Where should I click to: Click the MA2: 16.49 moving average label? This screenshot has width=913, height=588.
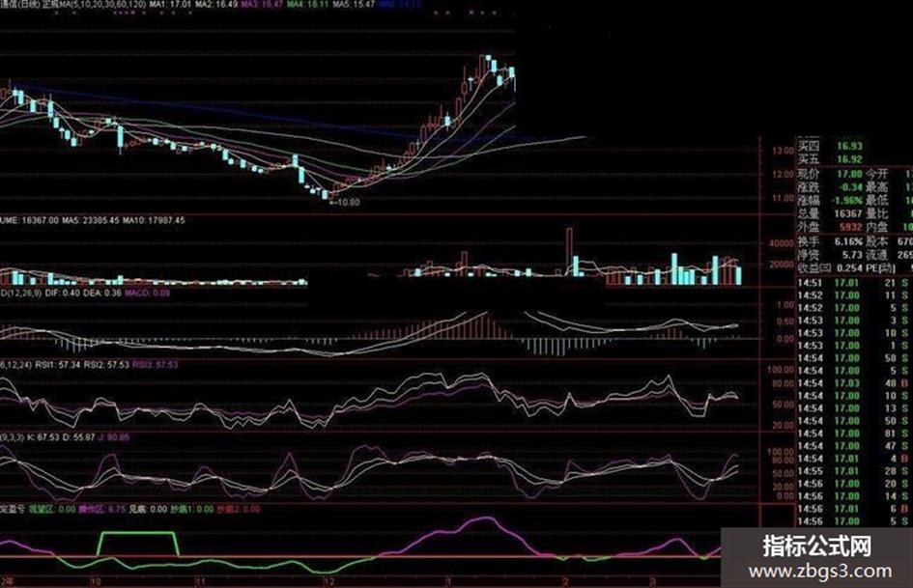(216, 4)
